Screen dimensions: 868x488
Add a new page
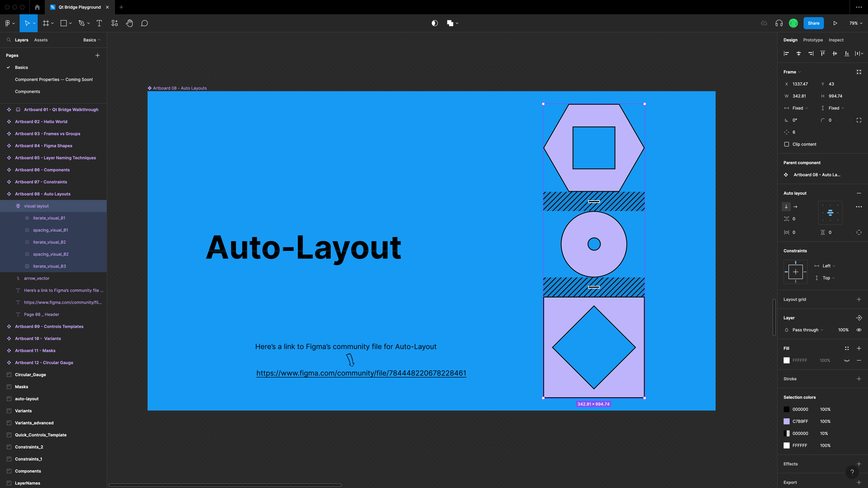tap(98, 55)
